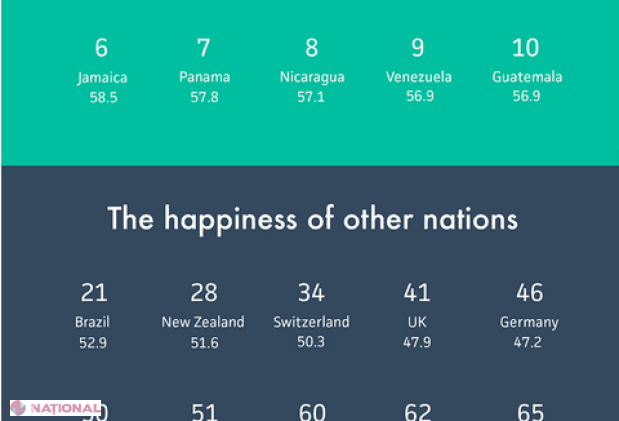Select the Switzerland 50.3 entry
This screenshot has width=619, height=421.
coord(311,316)
